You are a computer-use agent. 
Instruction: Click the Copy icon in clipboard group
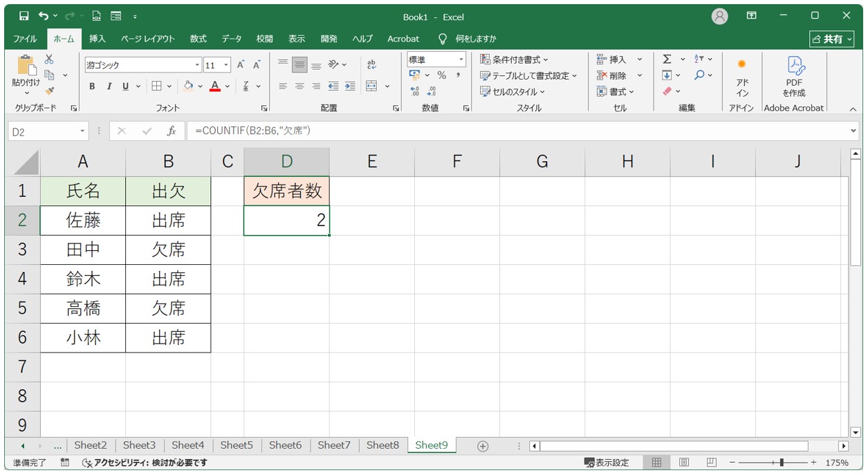click(x=49, y=75)
